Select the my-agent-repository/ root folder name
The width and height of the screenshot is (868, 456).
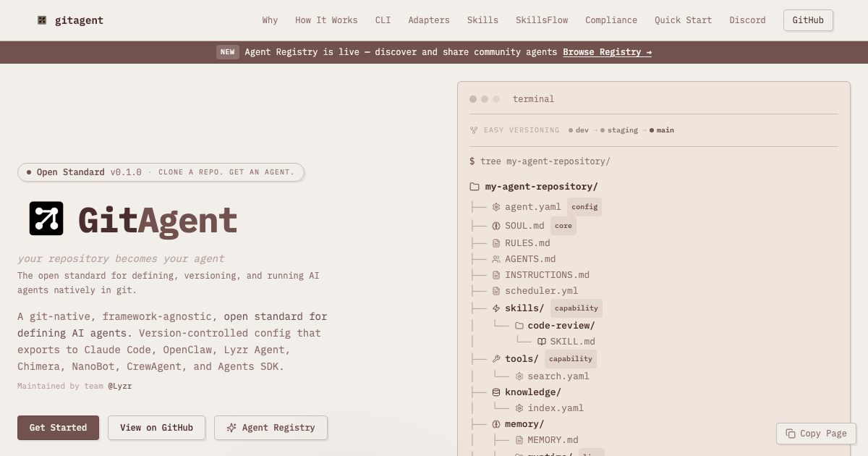(x=541, y=187)
